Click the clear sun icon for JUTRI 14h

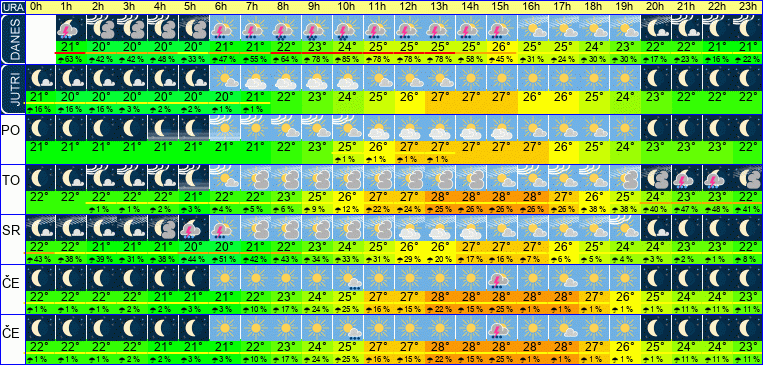click(471, 77)
